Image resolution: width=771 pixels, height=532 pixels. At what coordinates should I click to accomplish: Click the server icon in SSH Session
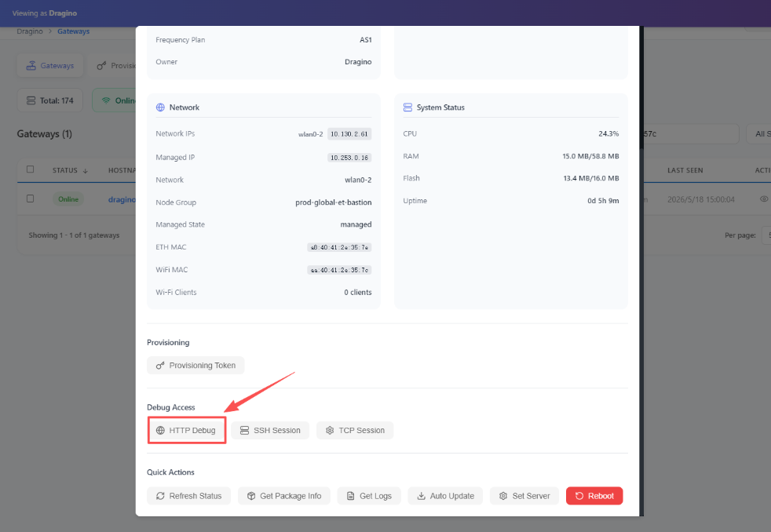(x=244, y=430)
